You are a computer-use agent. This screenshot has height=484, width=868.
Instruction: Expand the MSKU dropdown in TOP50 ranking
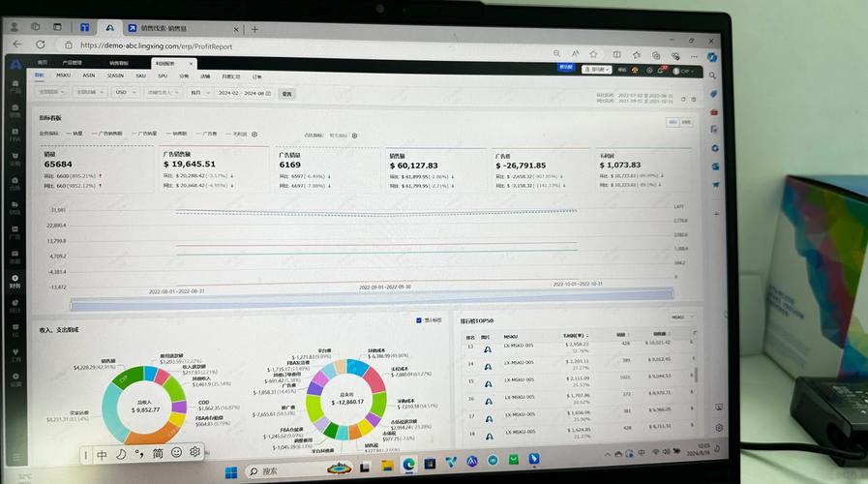(x=682, y=318)
